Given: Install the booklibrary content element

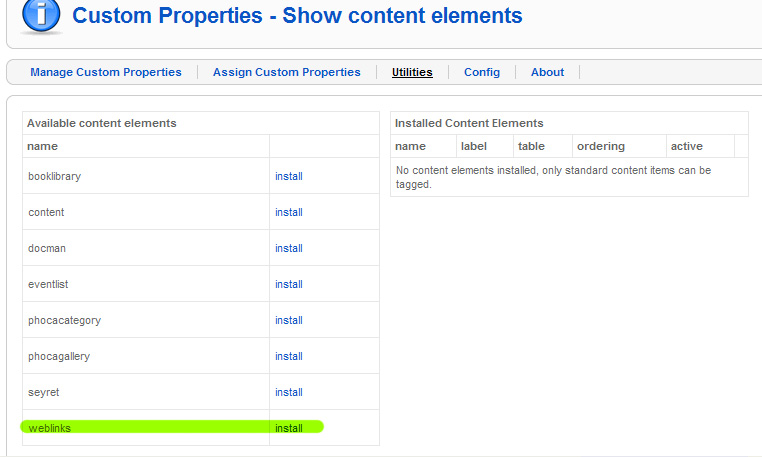Looking at the screenshot, I should pyautogui.click(x=289, y=176).
